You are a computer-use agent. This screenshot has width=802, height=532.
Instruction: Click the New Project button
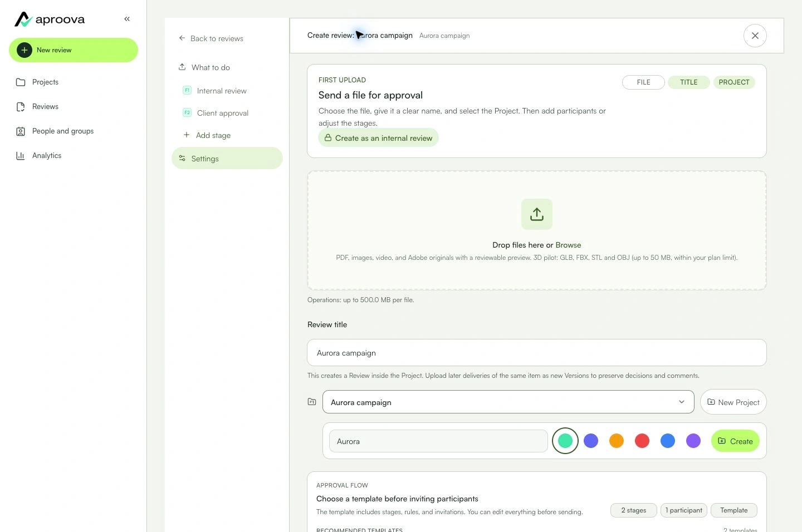pos(733,402)
